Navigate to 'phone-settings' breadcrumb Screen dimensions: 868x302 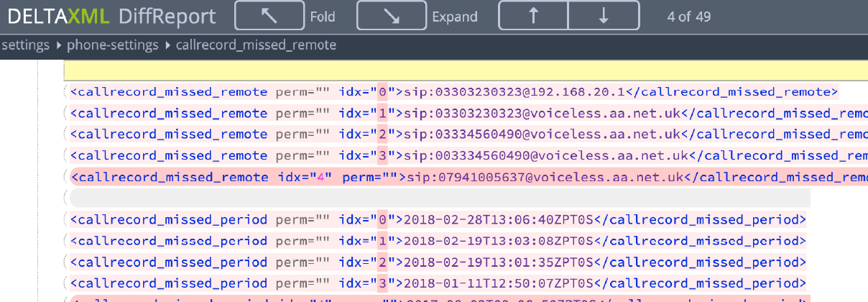[x=112, y=45]
